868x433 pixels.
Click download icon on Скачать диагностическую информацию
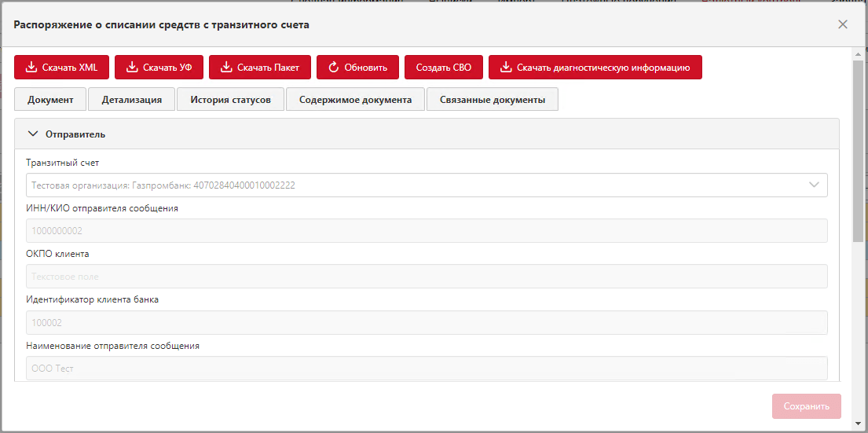point(505,68)
